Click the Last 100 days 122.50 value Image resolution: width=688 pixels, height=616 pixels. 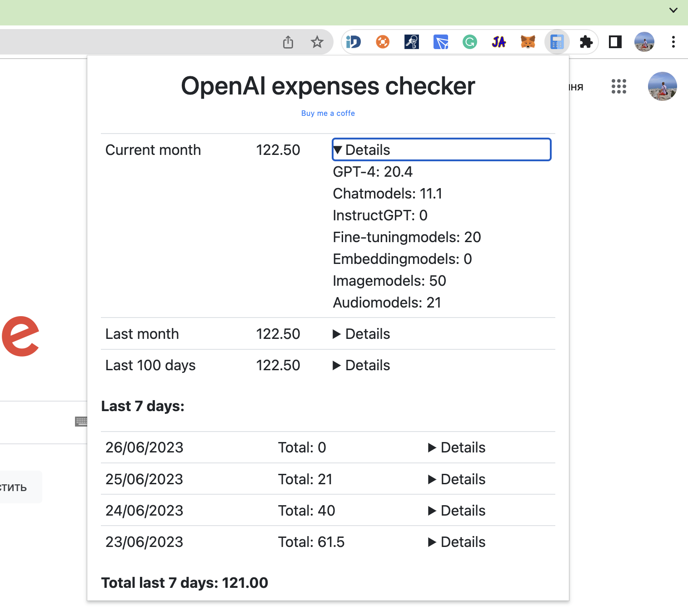tap(278, 365)
